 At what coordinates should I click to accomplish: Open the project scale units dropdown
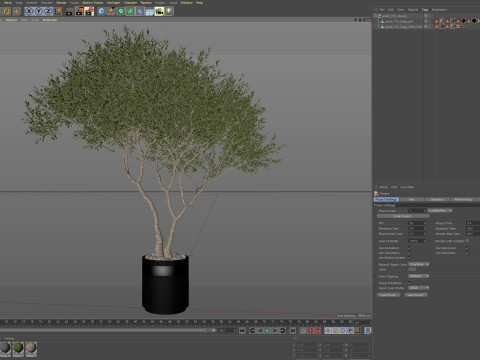point(440,211)
